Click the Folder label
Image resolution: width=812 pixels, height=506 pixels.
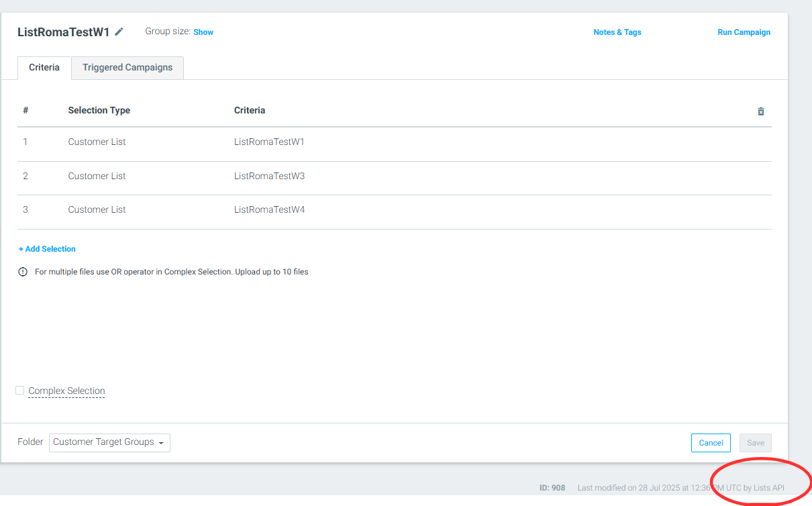(x=30, y=442)
